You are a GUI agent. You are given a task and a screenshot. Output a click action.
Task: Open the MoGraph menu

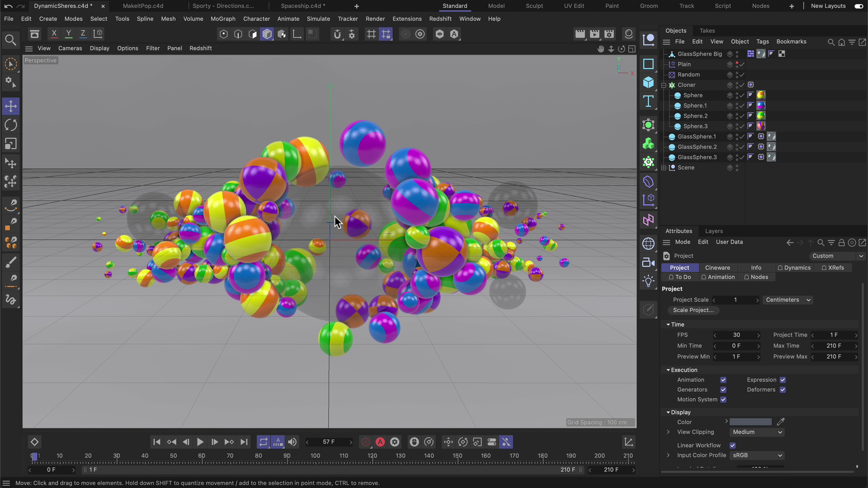[223, 19]
